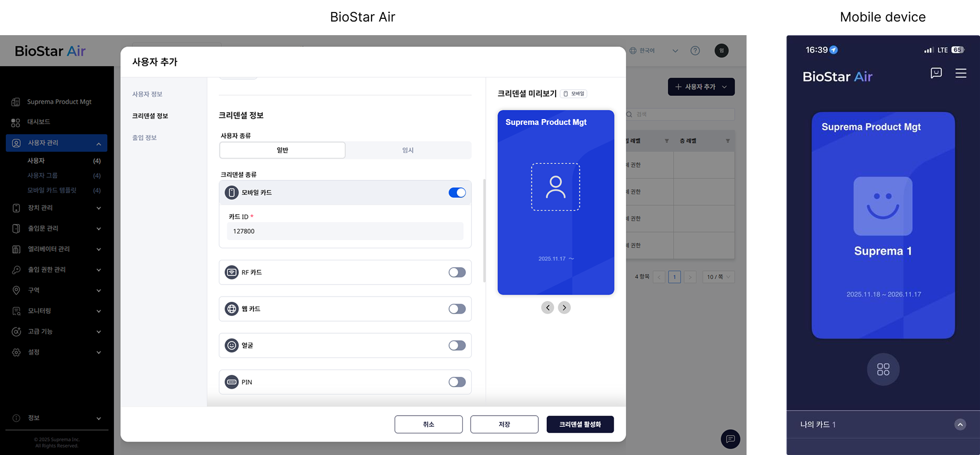Screen dimensions: 980x455
Task: Click the 카드 ID input field
Action: tap(345, 231)
